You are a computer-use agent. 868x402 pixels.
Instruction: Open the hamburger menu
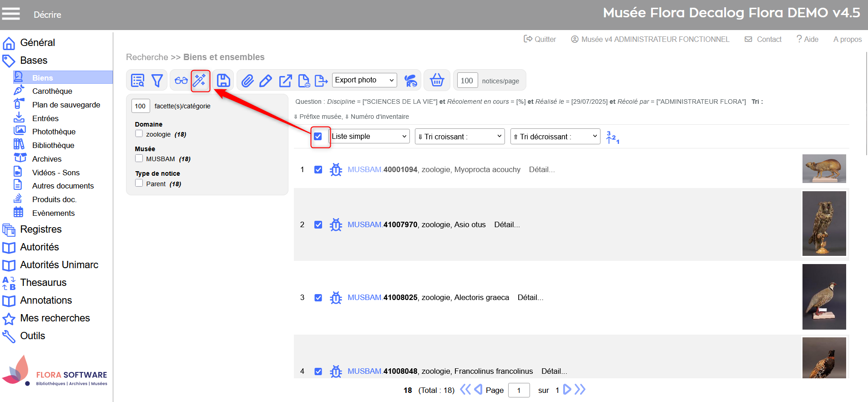tap(11, 14)
